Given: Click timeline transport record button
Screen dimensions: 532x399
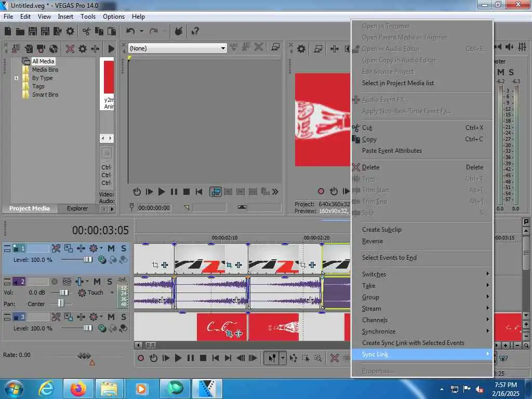Looking at the screenshot, I should [141, 358].
